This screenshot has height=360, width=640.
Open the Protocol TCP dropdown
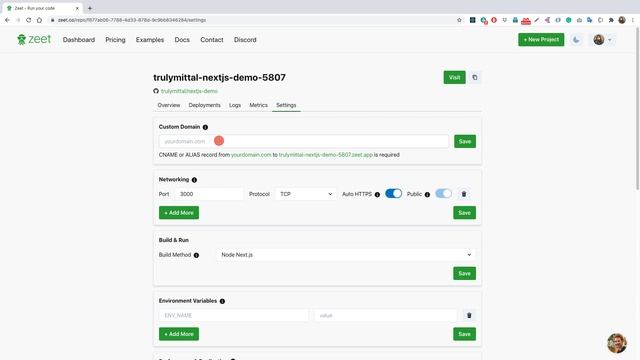click(305, 194)
